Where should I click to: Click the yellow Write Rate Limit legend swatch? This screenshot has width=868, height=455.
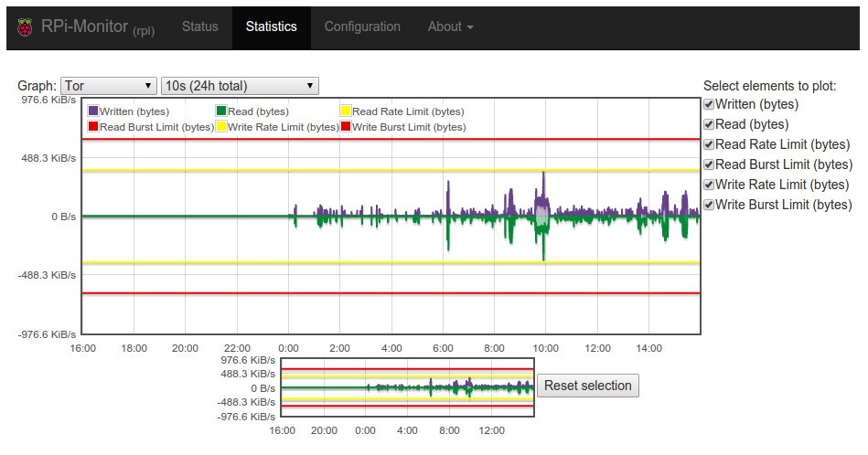coord(221,127)
